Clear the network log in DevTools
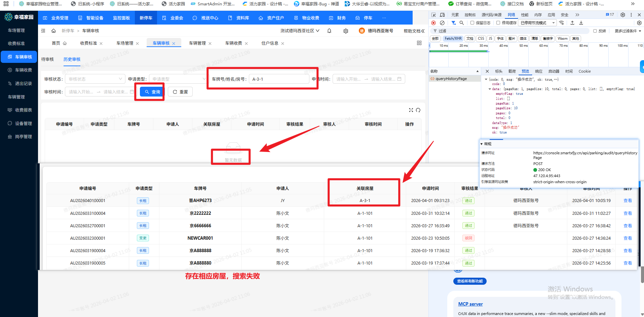 pyautogui.click(x=442, y=23)
